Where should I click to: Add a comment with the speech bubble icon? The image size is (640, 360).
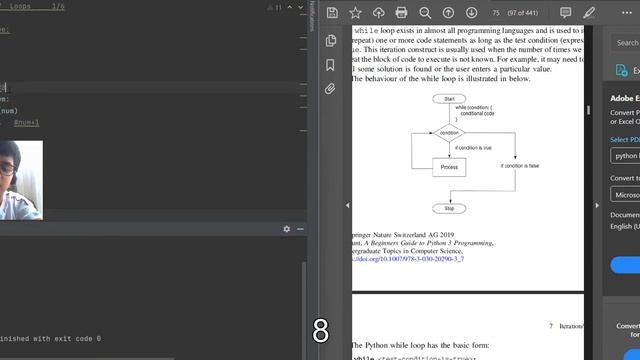tap(565, 13)
